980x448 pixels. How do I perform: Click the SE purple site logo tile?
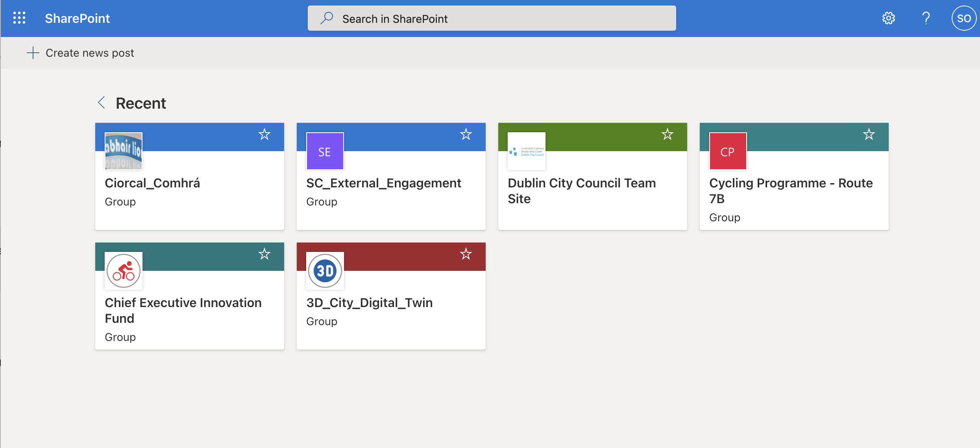click(x=325, y=151)
